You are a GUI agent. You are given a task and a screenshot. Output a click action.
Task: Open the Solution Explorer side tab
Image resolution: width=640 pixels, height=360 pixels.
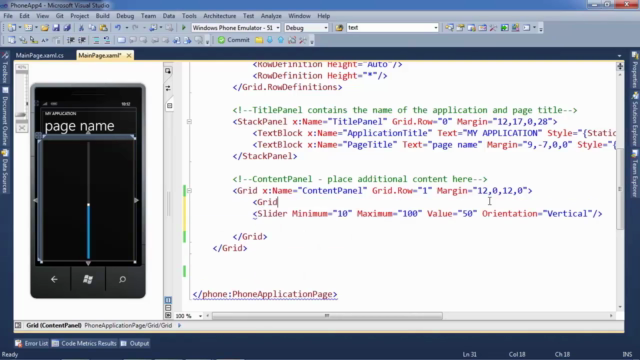point(635,120)
